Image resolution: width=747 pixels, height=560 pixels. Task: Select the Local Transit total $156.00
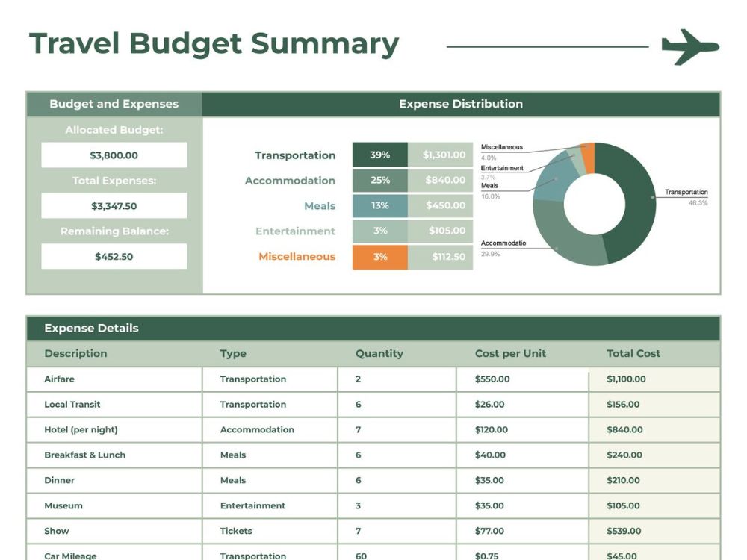654,404
